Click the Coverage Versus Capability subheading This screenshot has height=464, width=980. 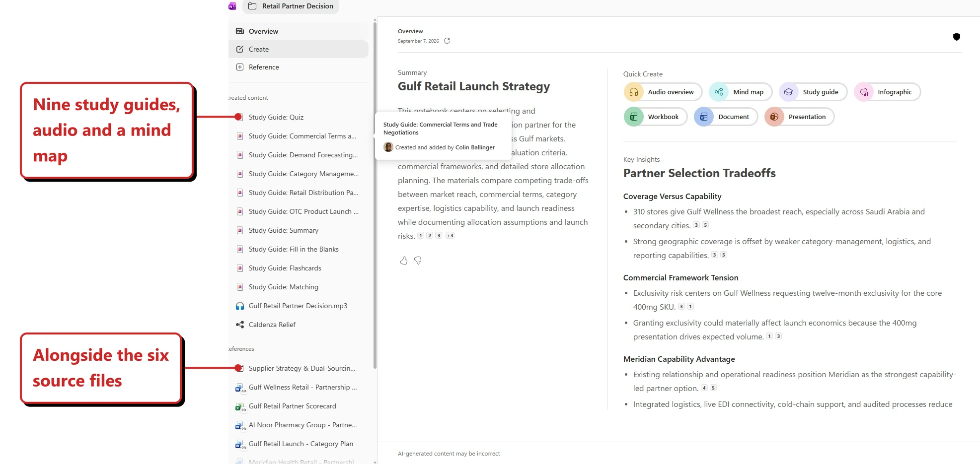coord(672,197)
